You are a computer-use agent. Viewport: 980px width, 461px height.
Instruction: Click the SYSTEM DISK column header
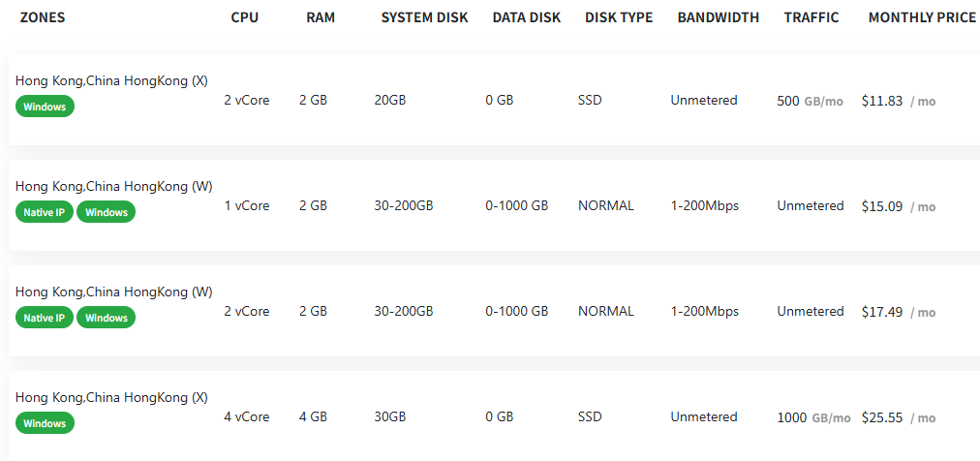424,17
